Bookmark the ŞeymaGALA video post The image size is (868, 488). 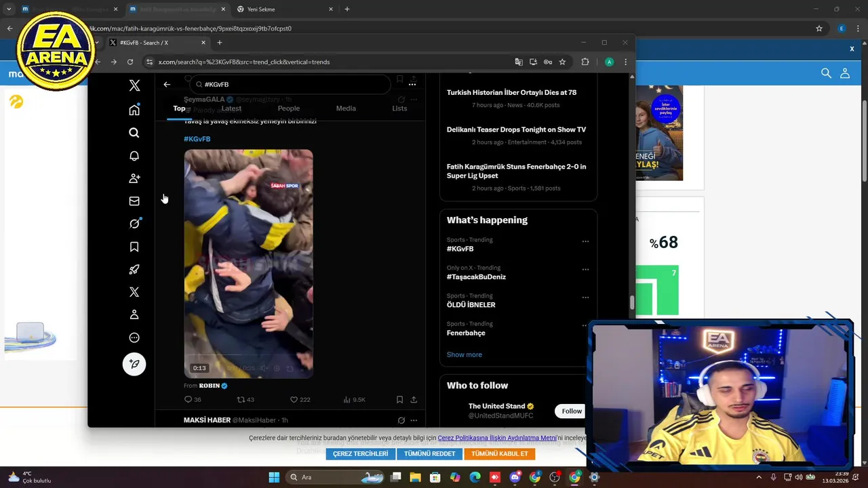399,400
